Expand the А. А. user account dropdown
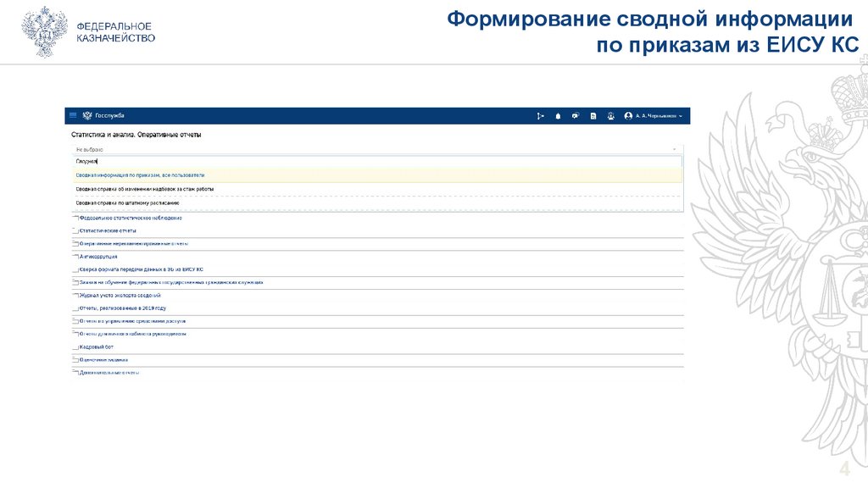This screenshot has height=488, width=868. coord(659,116)
